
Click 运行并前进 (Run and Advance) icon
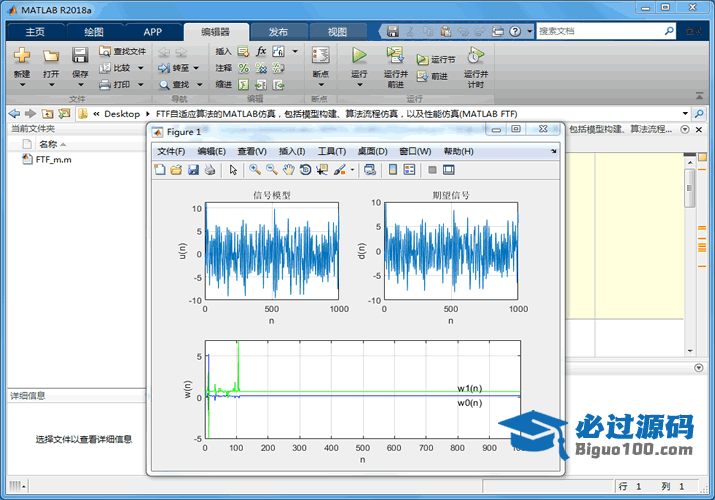pos(395,55)
